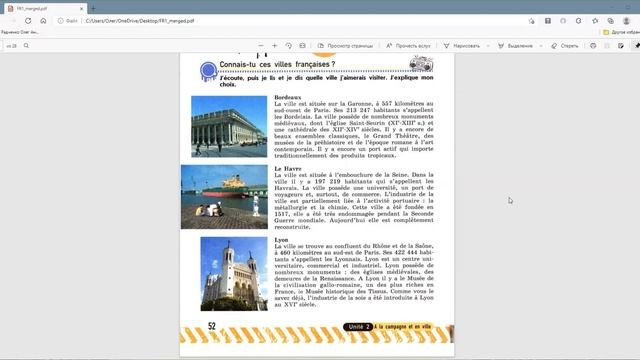The height and width of the screenshot is (360, 640).
Task: Go to browser home page
Action: click(43, 21)
